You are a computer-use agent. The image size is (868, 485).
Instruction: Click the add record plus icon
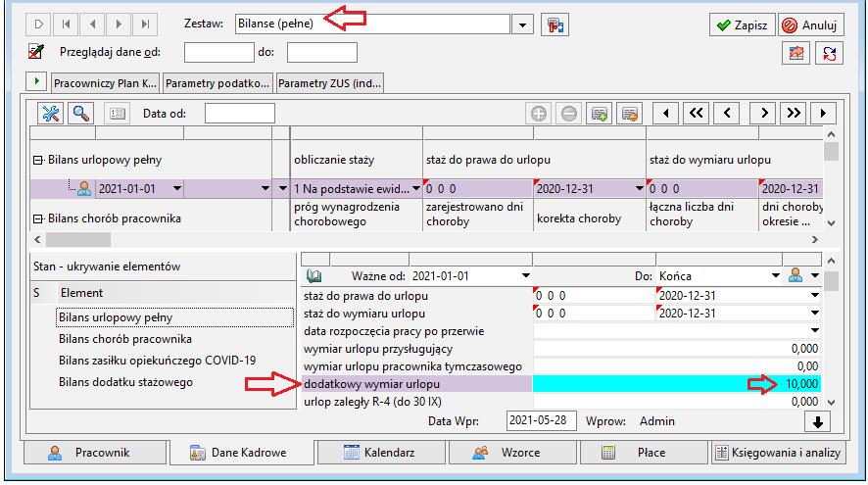pos(539,114)
